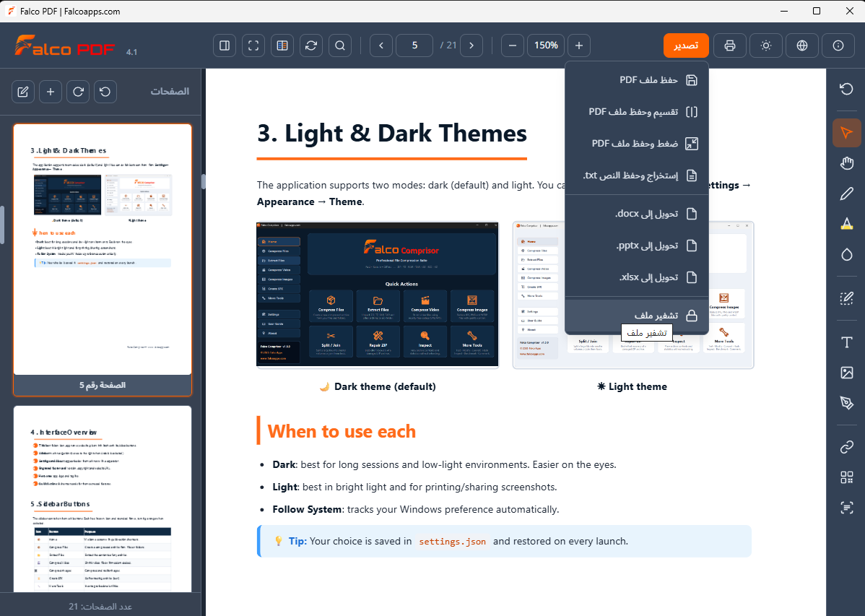Activate the selection cursor tool
Screen dimensions: 865x616
846,133
